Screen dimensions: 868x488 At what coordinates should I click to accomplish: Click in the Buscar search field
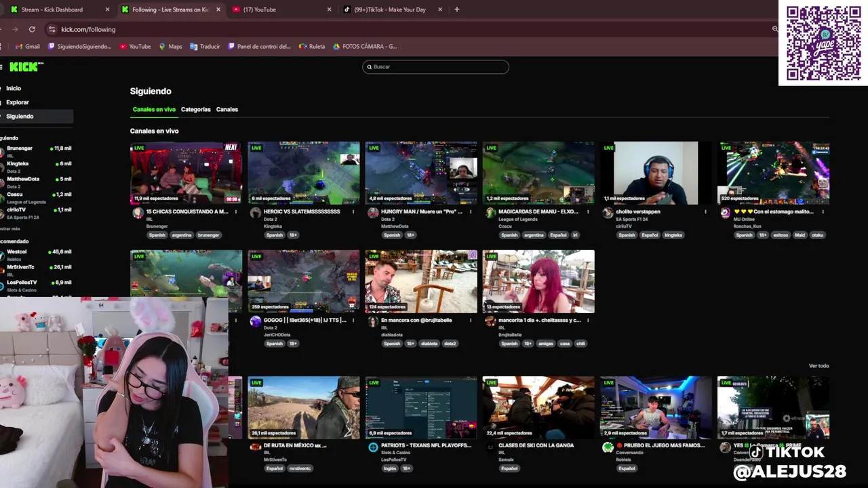tap(435, 66)
